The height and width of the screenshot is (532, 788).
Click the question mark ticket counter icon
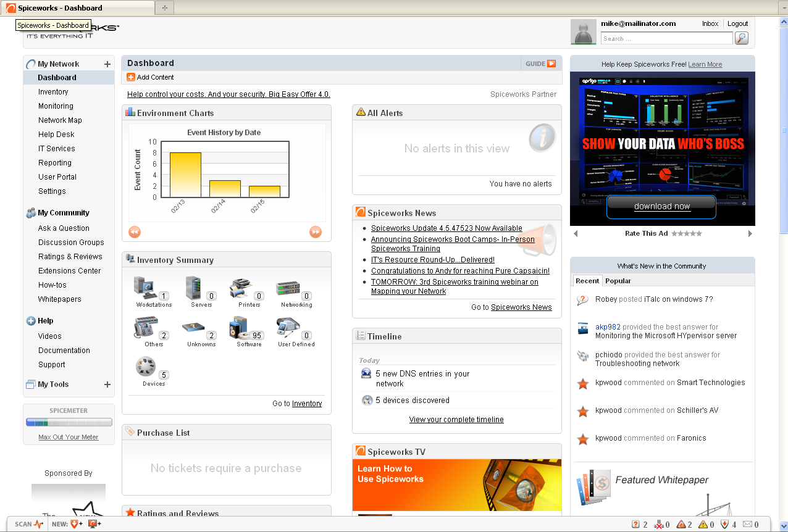636,525
